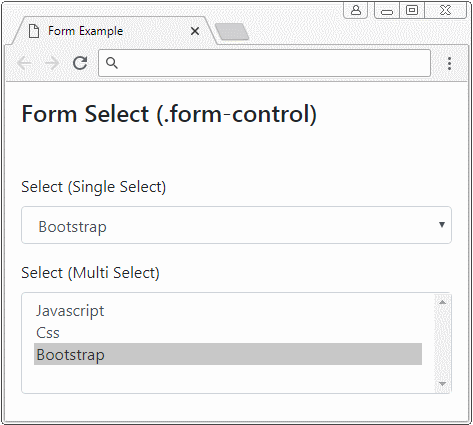Select highlighted Bootstrap in multi select list
Screen dimensions: 473x425
[x=228, y=354]
